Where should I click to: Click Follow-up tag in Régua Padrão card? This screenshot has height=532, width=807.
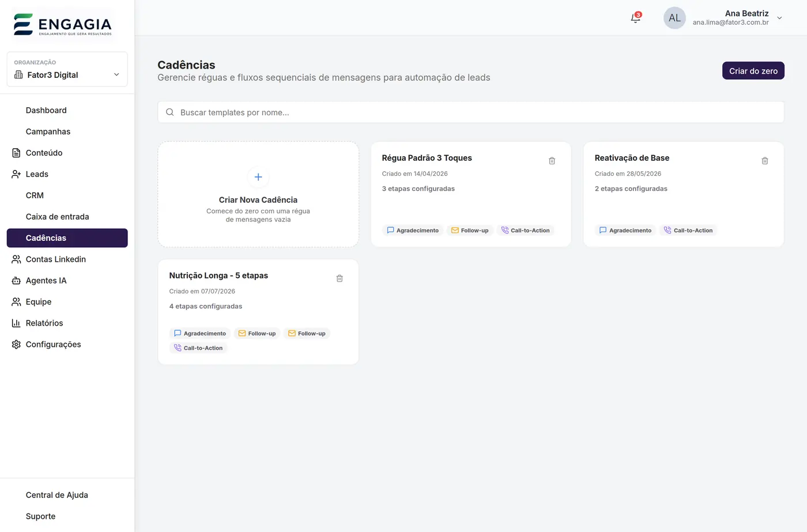click(x=470, y=231)
